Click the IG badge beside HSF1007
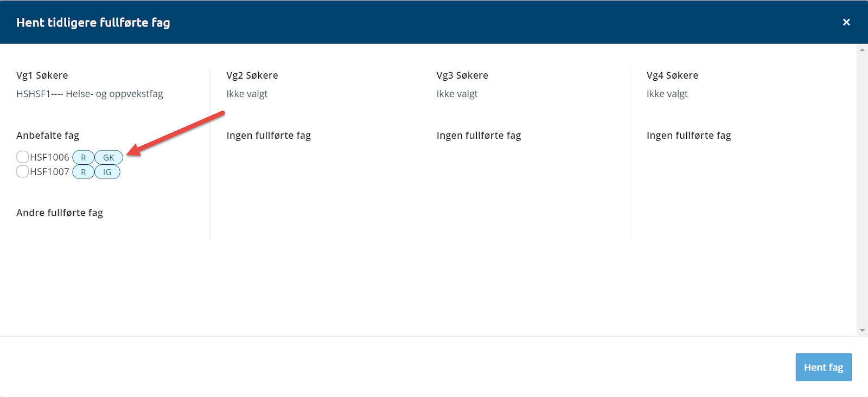 pos(107,172)
